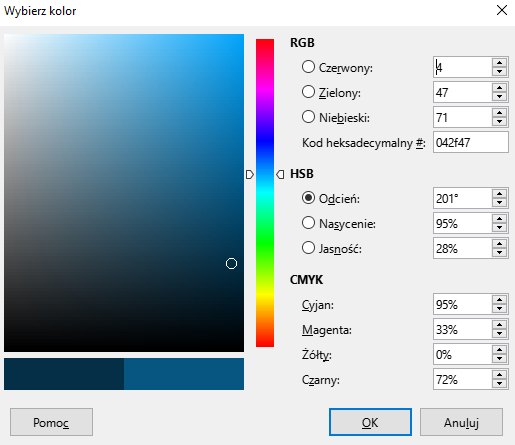Select the Jasność radio button
This screenshot has height=445, width=515.
(308, 248)
